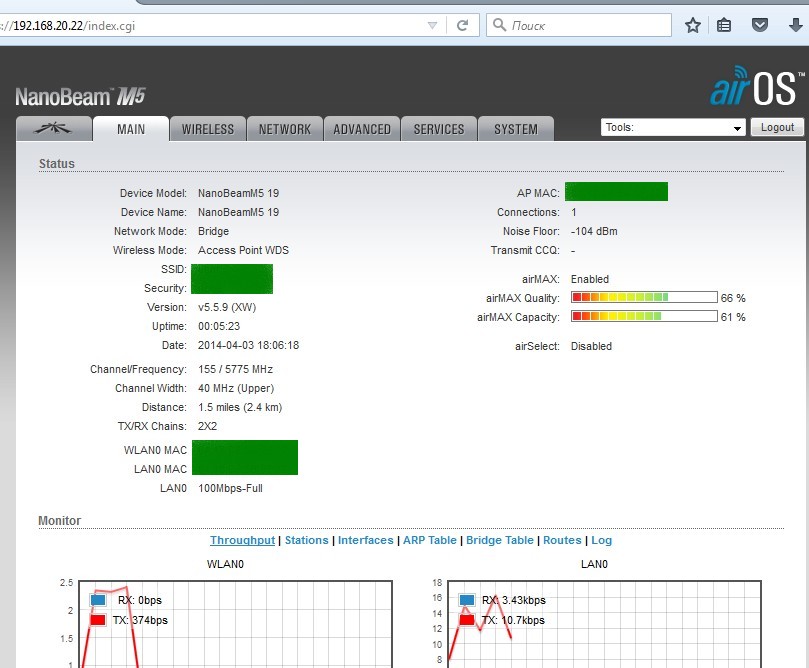
Task: Open the bookmarks list icon
Action: 724,25
